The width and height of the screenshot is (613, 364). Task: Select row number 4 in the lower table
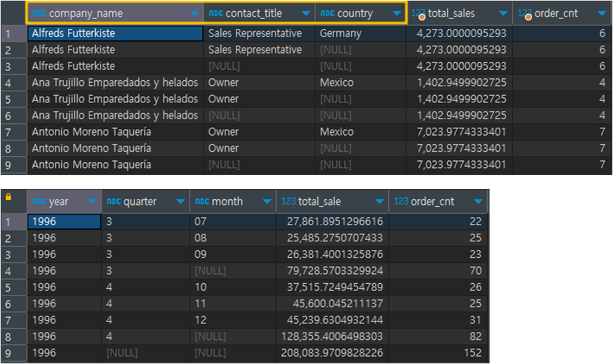(x=14, y=271)
